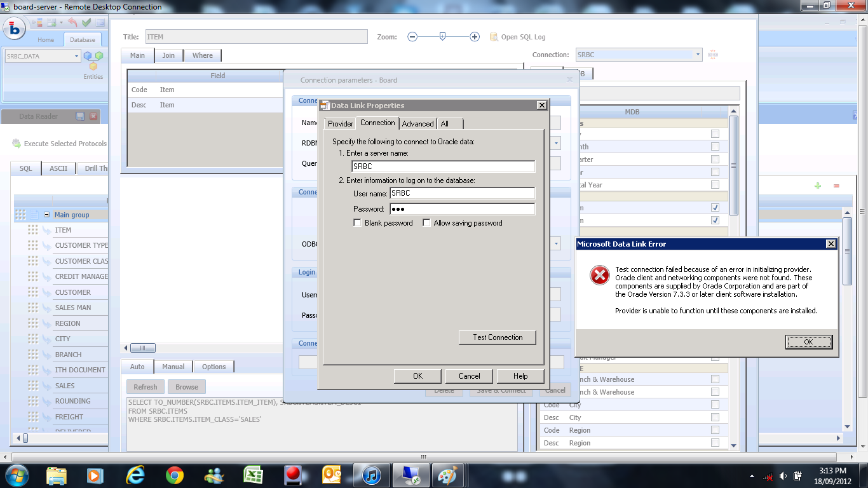
Task: Switch to the Options tab
Action: click(214, 367)
